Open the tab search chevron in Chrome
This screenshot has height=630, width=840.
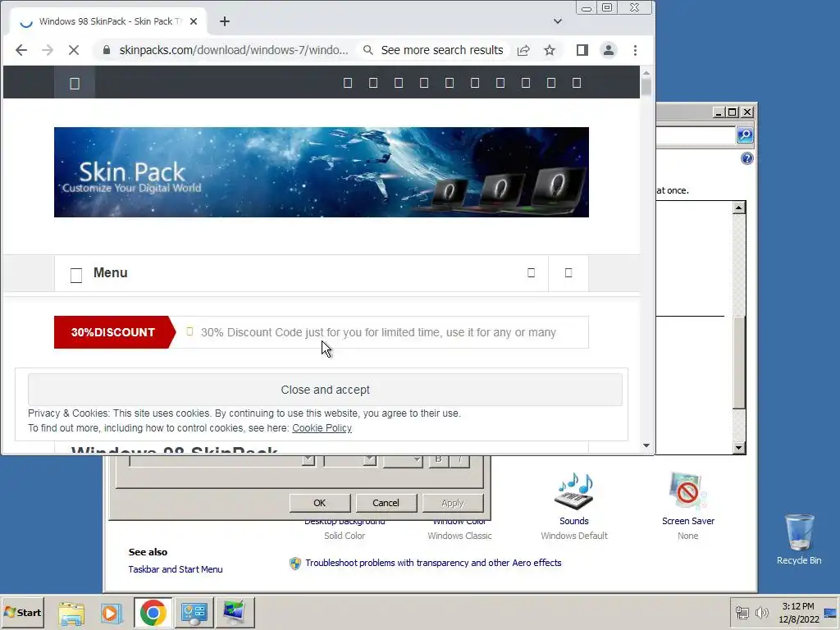pos(558,21)
